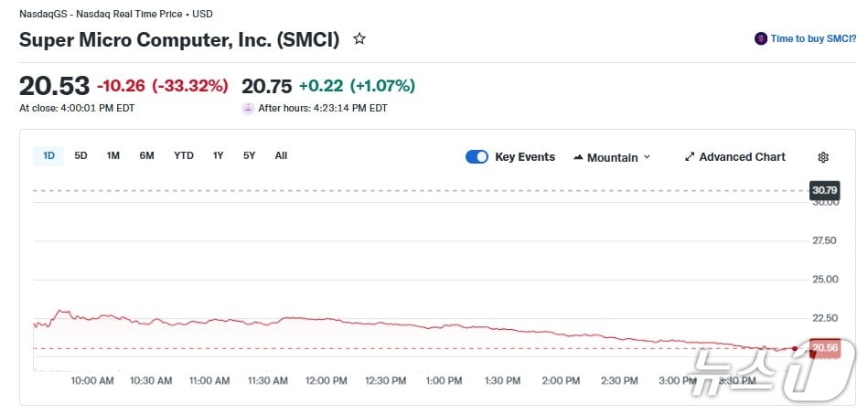Show the YTD chart range
Screen dimensions: 868x414
pos(184,155)
